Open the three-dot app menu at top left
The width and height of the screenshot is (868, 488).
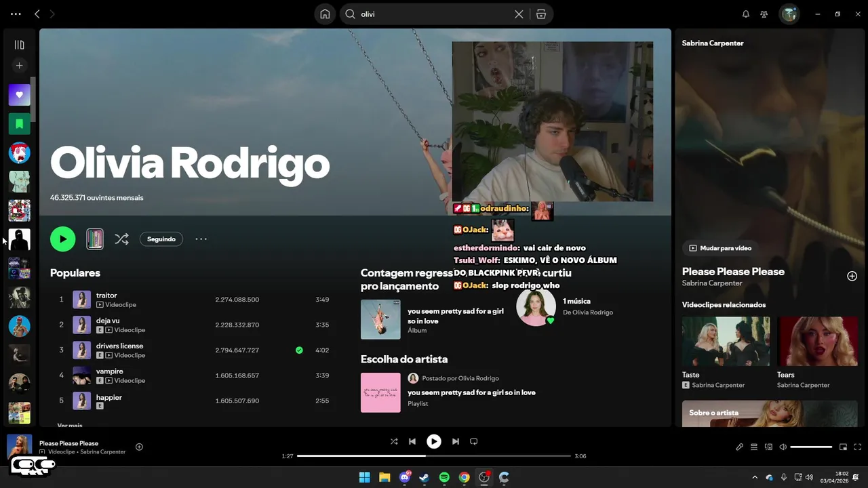click(x=16, y=14)
